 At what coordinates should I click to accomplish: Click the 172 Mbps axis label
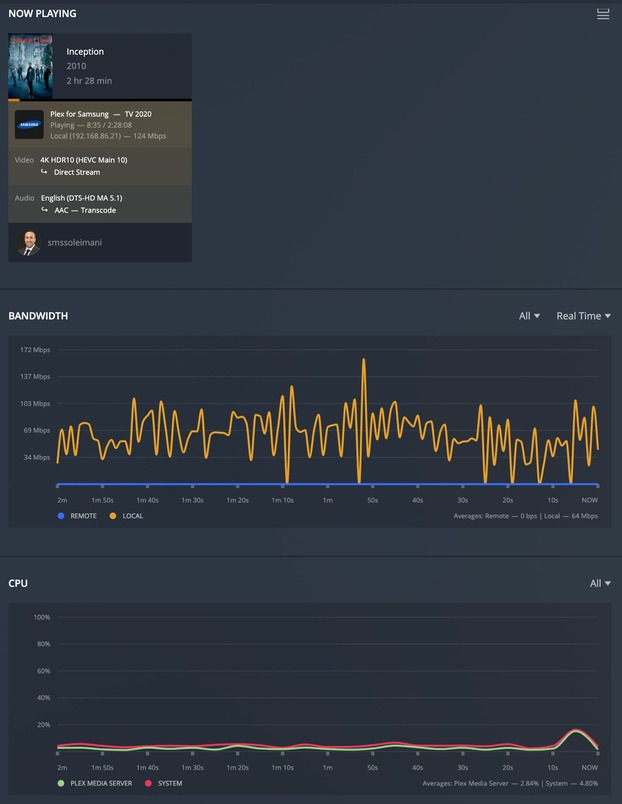(35, 350)
